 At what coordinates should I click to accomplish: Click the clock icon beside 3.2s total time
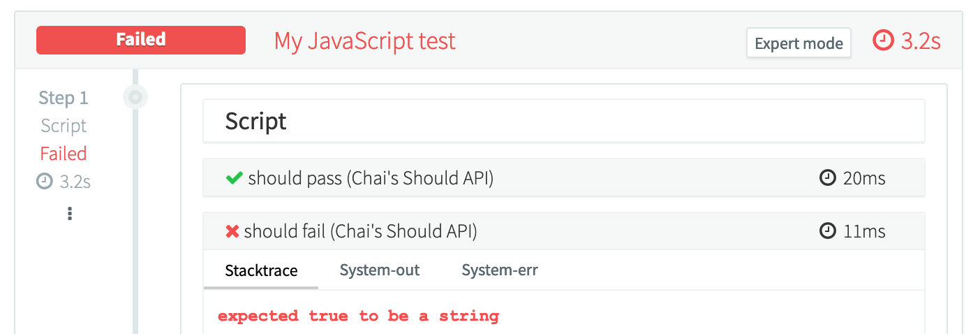pos(883,41)
